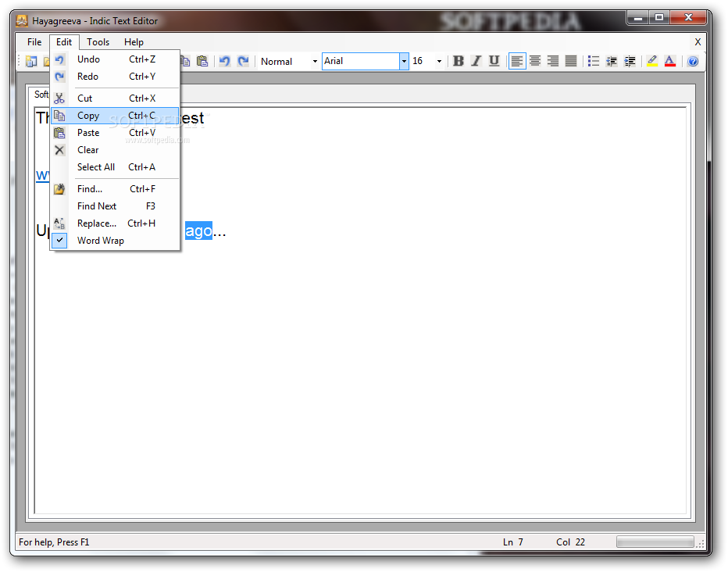Choose Cut from the Edit menu
The image size is (728, 572).
(x=115, y=98)
